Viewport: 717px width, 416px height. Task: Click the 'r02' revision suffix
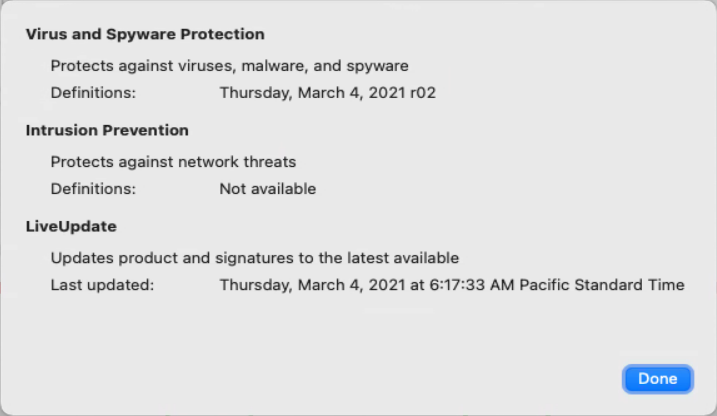(423, 93)
